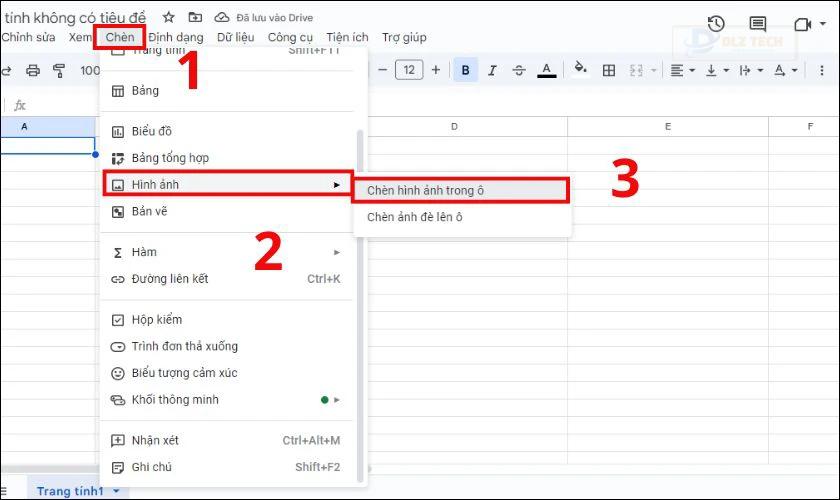
Task: Choose Chèn hình ảnh trong ô
Action: [460, 190]
